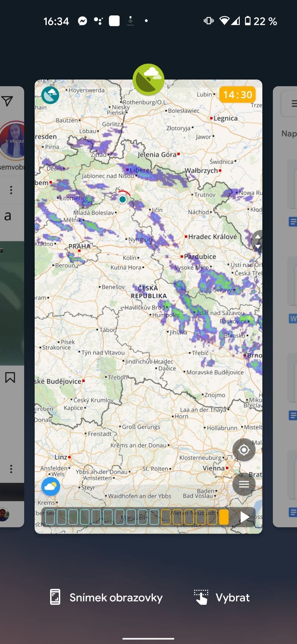Tap the orange 14:30 time label
297x644 pixels.
point(237,95)
